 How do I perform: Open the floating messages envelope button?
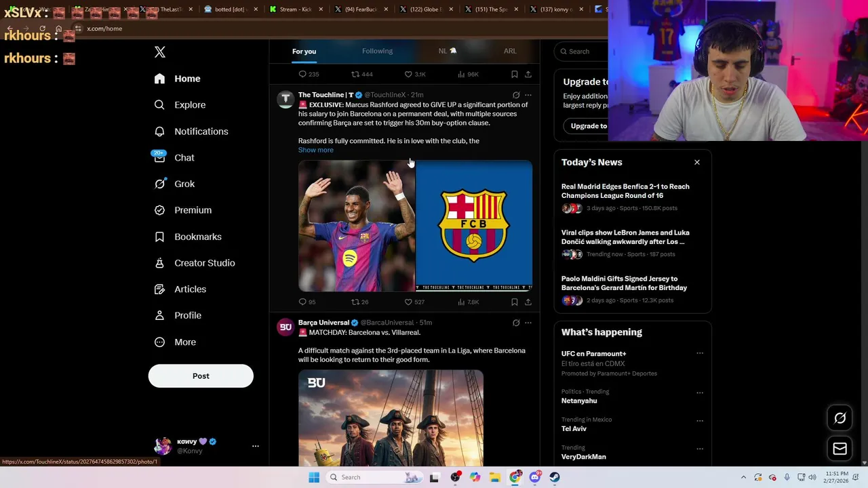pos(840,449)
